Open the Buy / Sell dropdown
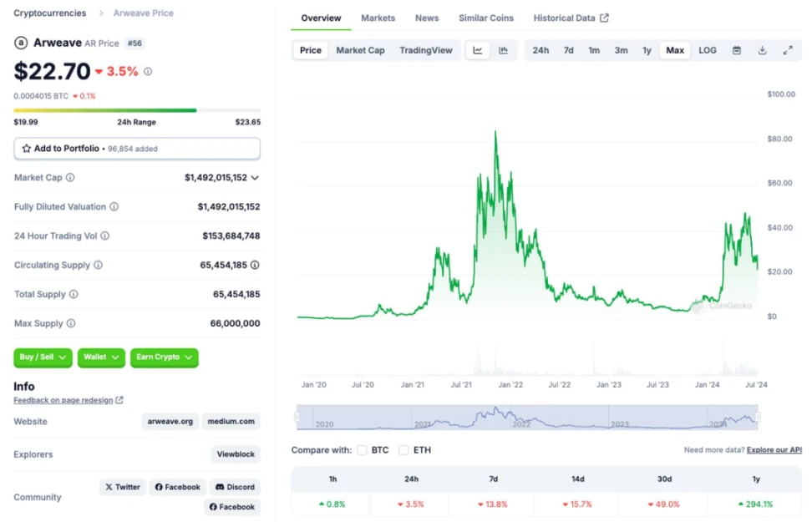812x522 pixels. (43, 357)
